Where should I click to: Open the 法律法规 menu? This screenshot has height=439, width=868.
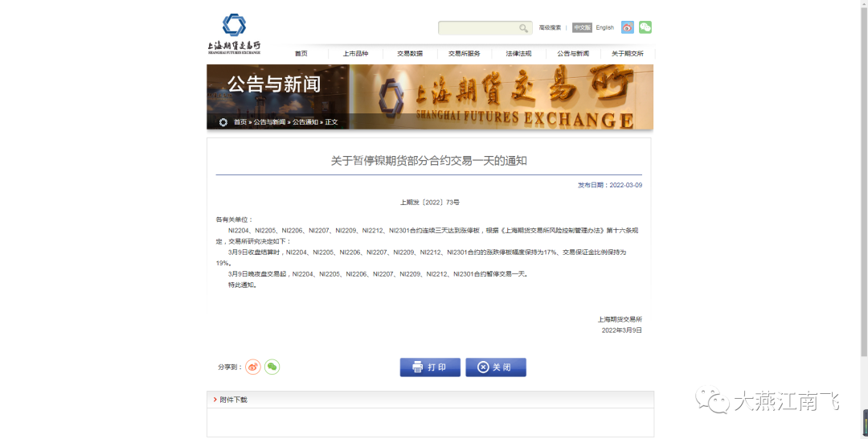click(518, 54)
